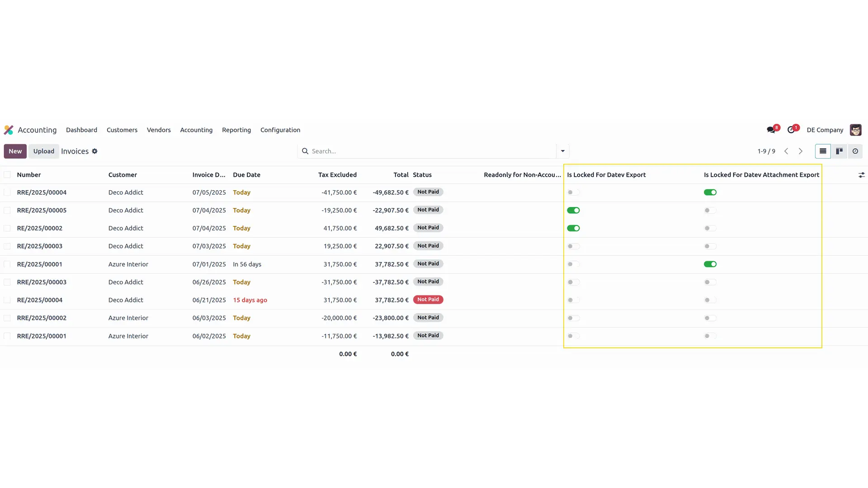The width and height of the screenshot is (868, 488).
Task: Disable Datev attachment export for RRE/2025/00004
Action: 710,192
